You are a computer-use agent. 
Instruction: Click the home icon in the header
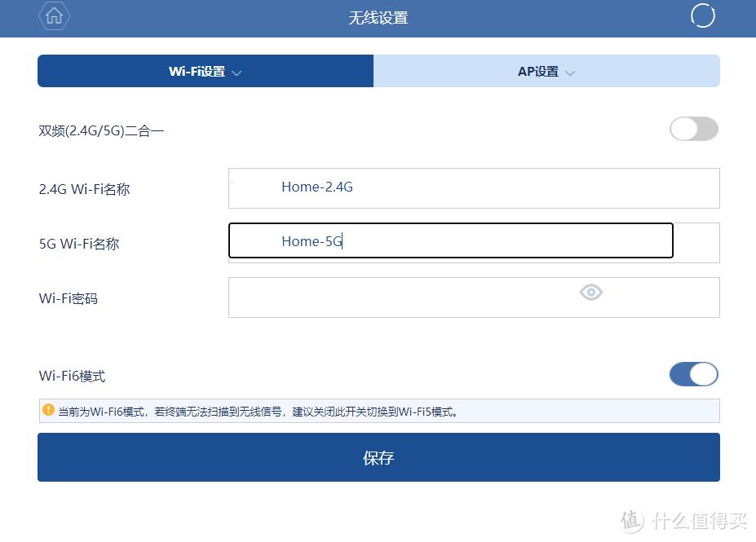pyautogui.click(x=53, y=16)
